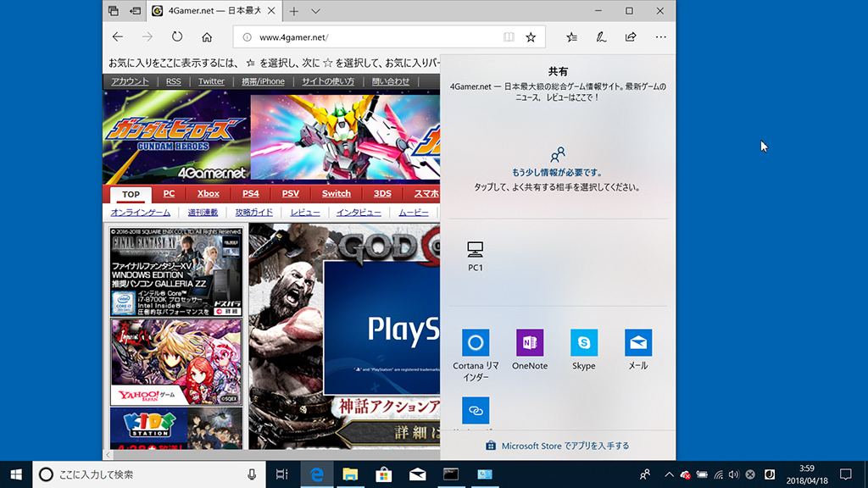Toggle Reading view in address bar
Viewport: 868px width, 488px height.
pos(509,37)
